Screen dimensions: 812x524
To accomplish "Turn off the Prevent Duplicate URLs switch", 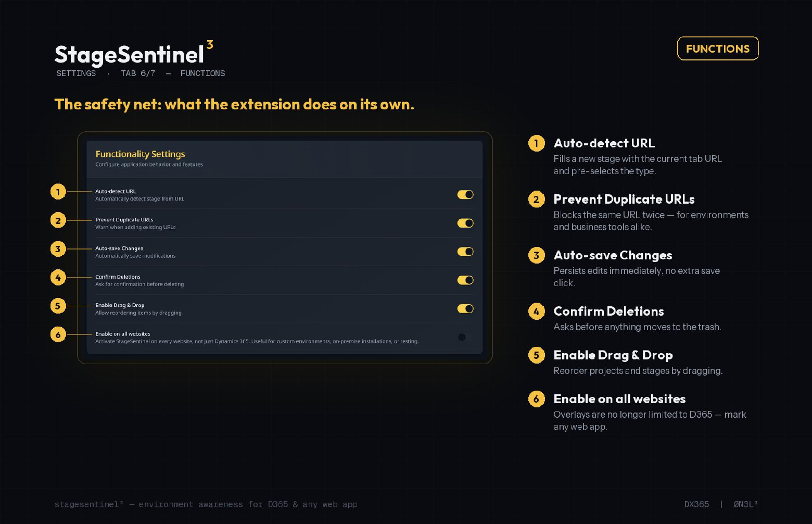I will tap(465, 223).
